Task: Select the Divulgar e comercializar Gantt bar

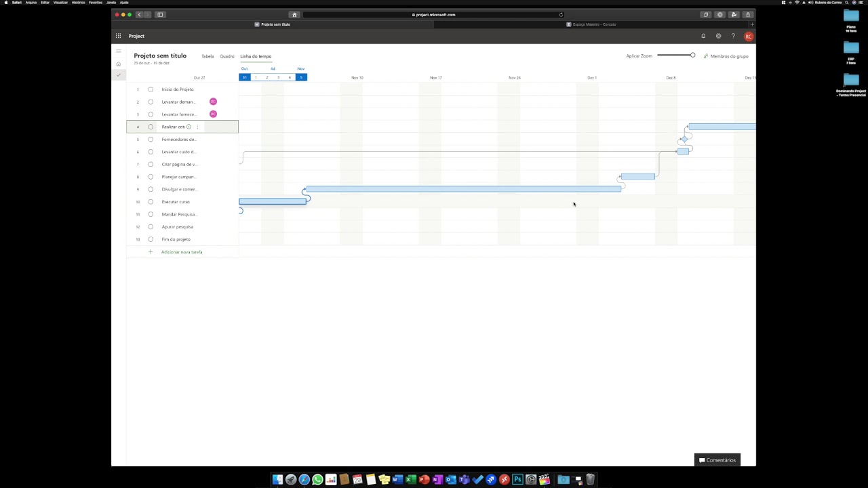Action: point(463,189)
